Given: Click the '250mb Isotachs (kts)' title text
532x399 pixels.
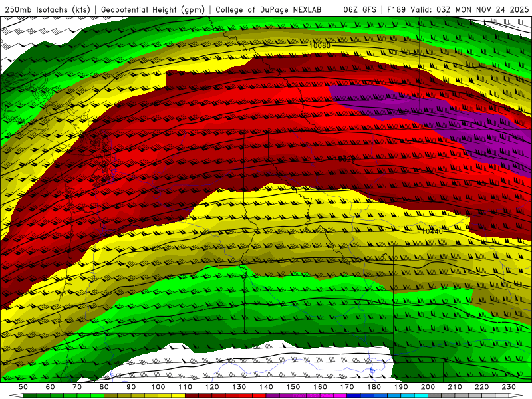Looking at the screenshot, I should click(47, 9).
